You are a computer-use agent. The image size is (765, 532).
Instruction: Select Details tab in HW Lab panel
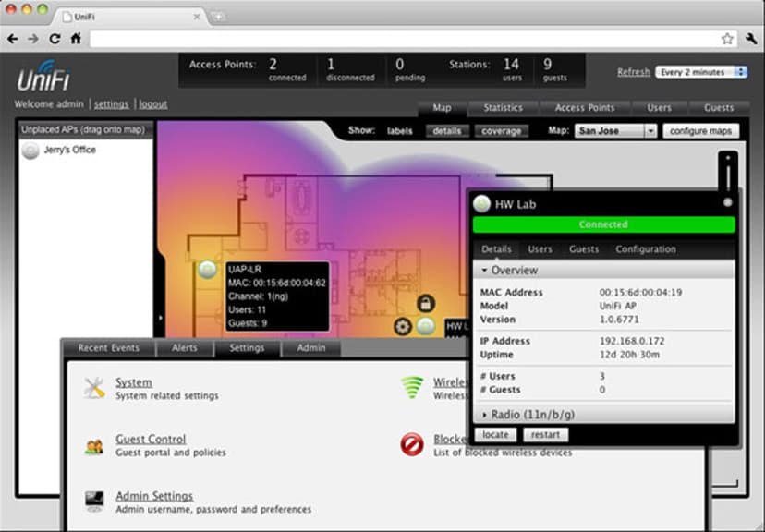(x=497, y=249)
